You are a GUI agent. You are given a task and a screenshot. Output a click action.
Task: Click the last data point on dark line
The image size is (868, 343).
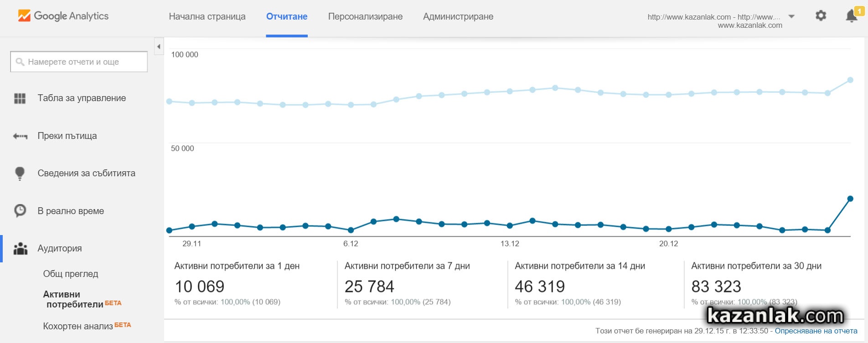[x=850, y=199]
